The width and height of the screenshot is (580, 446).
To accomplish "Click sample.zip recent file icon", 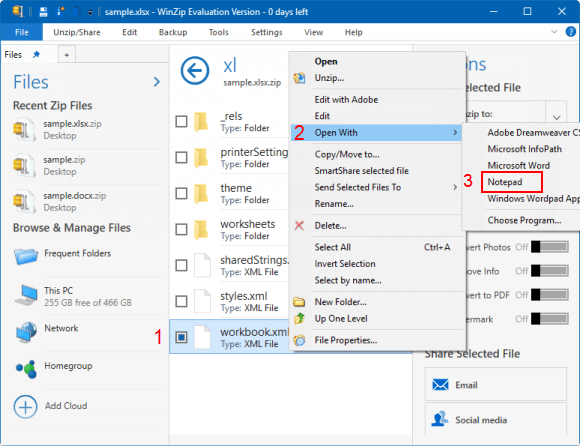I will pos(25,165).
